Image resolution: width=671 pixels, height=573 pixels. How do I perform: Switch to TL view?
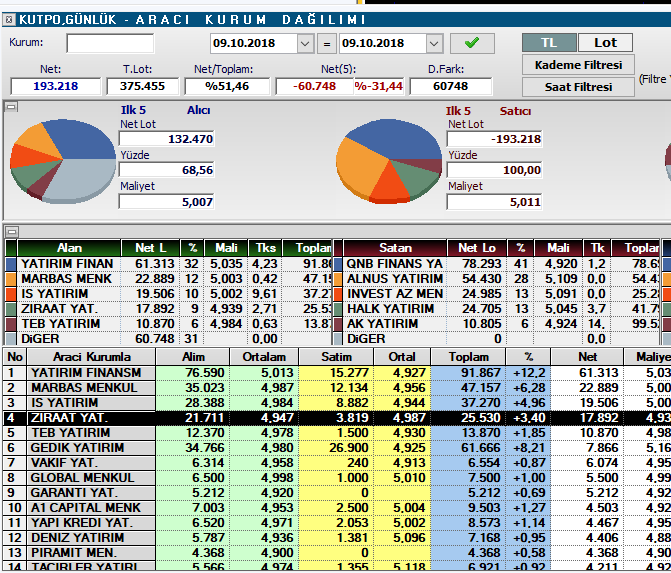click(x=549, y=43)
